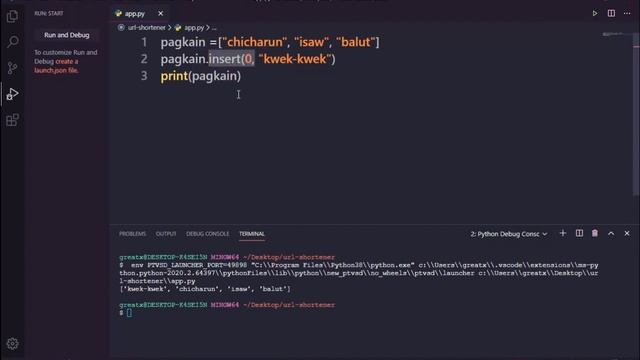Click the insert method on line 2

click(x=225, y=59)
